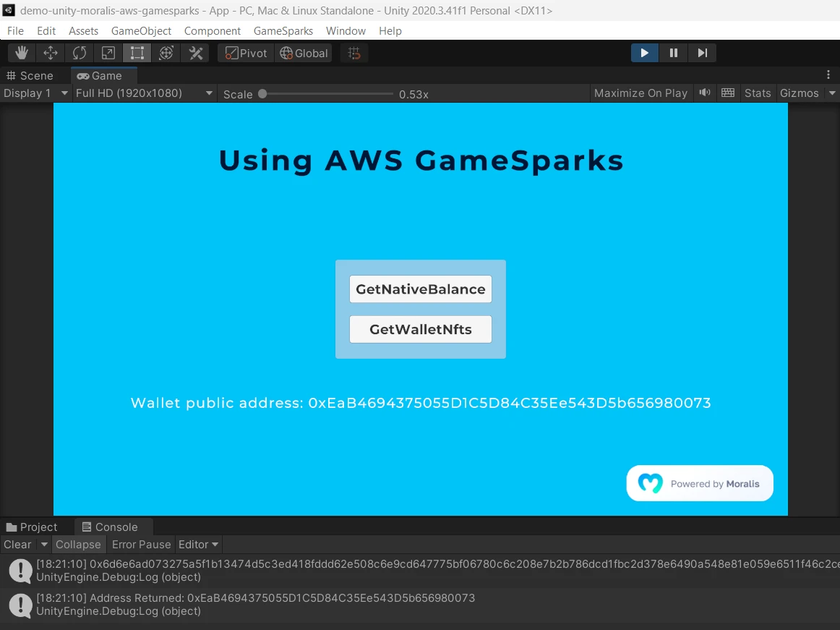Click the Scale slider handle
Screen dimensions: 840x630
click(x=262, y=94)
